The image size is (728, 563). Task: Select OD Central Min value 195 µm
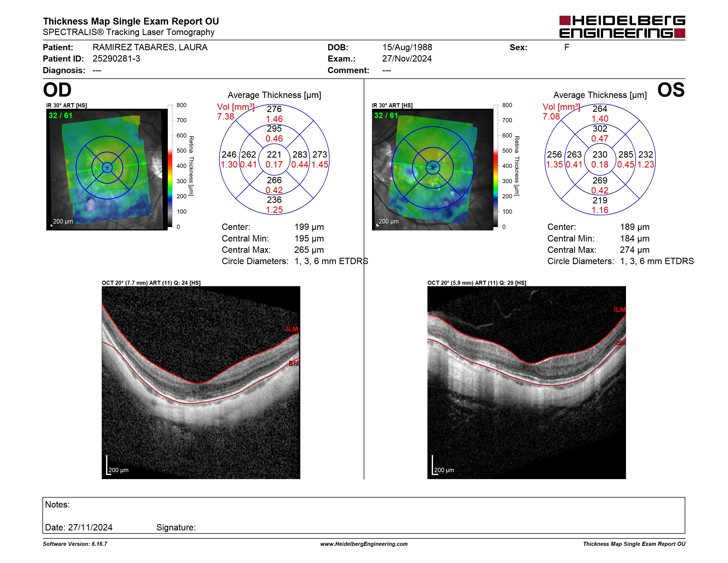pos(309,238)
